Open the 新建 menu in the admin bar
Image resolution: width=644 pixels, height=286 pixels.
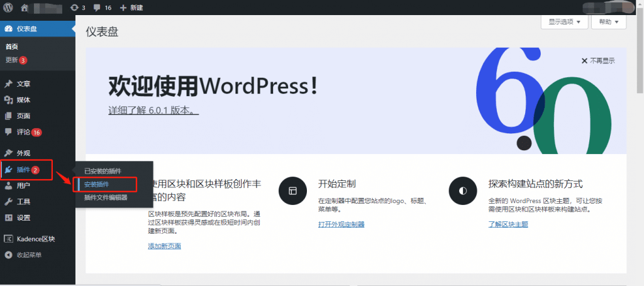pyautogui.click(x=131, y=8)
